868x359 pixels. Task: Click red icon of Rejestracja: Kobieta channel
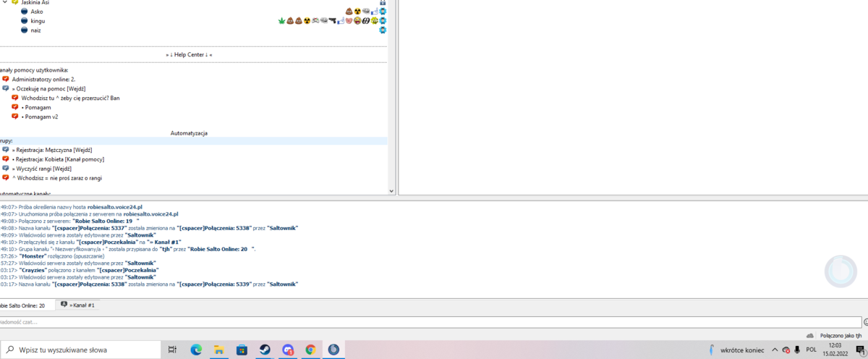tap(6, 159)
